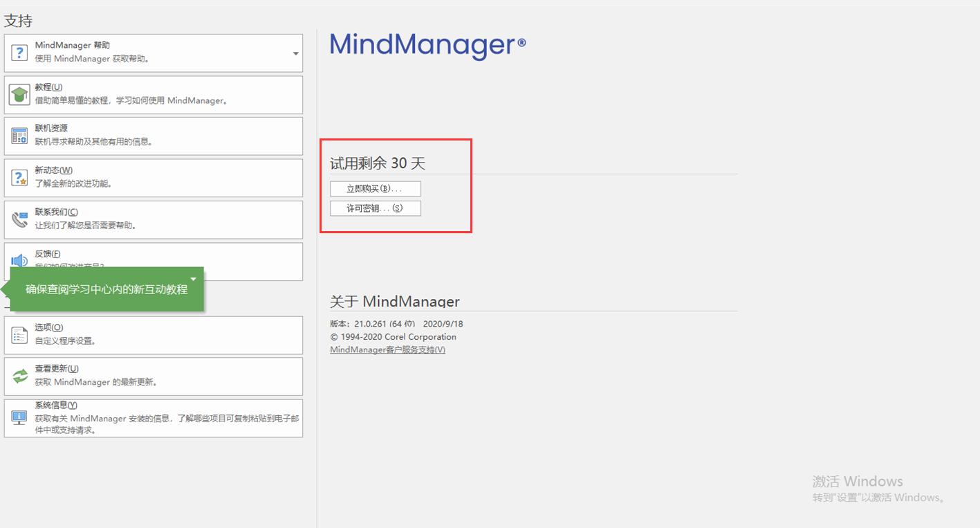This screenshot has height=528, width=980.
Task: Click the MindManager 帮助 question mark icon
Action: 19,51
